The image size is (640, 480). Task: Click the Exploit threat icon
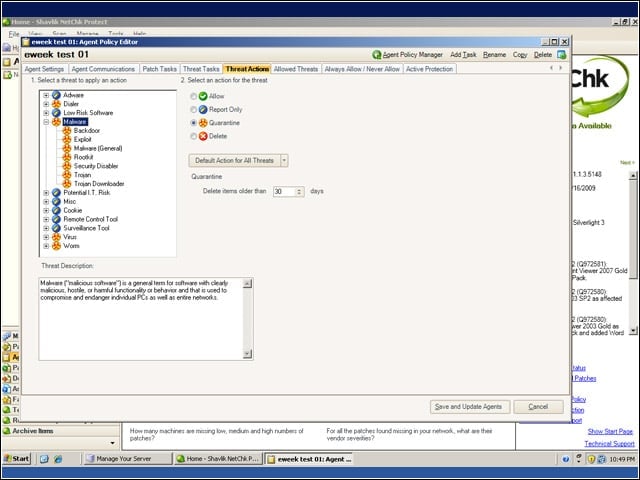[x=67, y=140]
